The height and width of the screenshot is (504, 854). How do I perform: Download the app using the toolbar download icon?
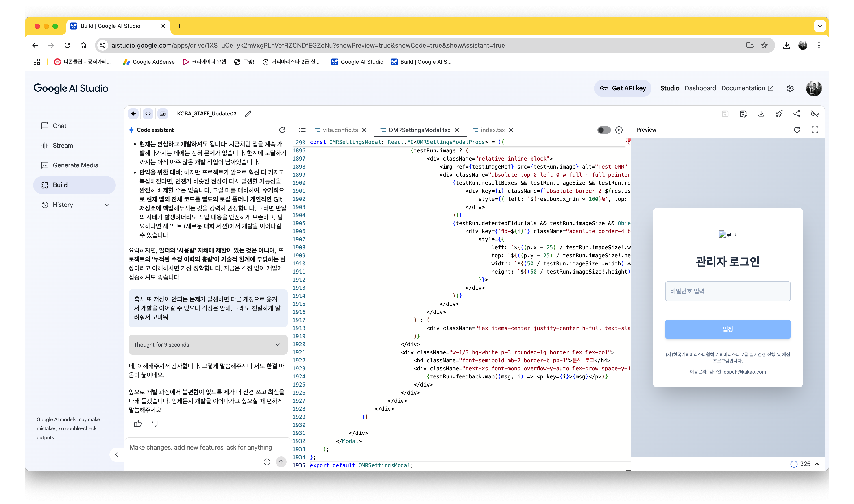761,114
